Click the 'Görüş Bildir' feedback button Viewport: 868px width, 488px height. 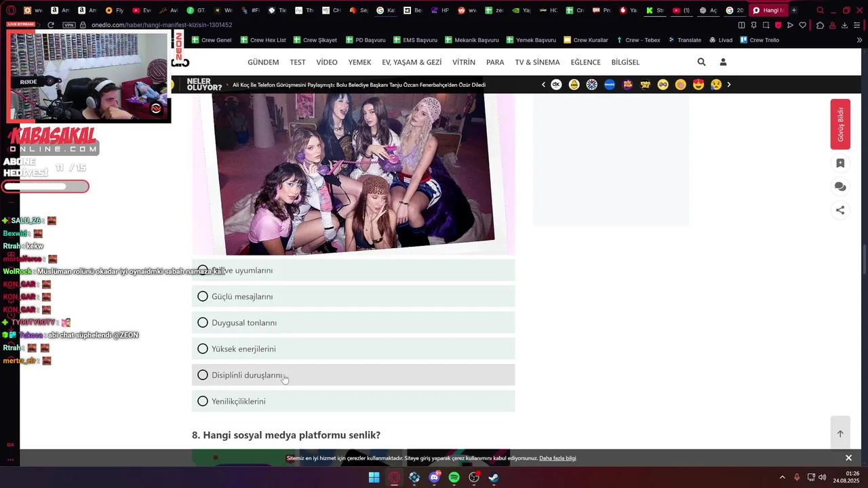click(x=840, y=124)
